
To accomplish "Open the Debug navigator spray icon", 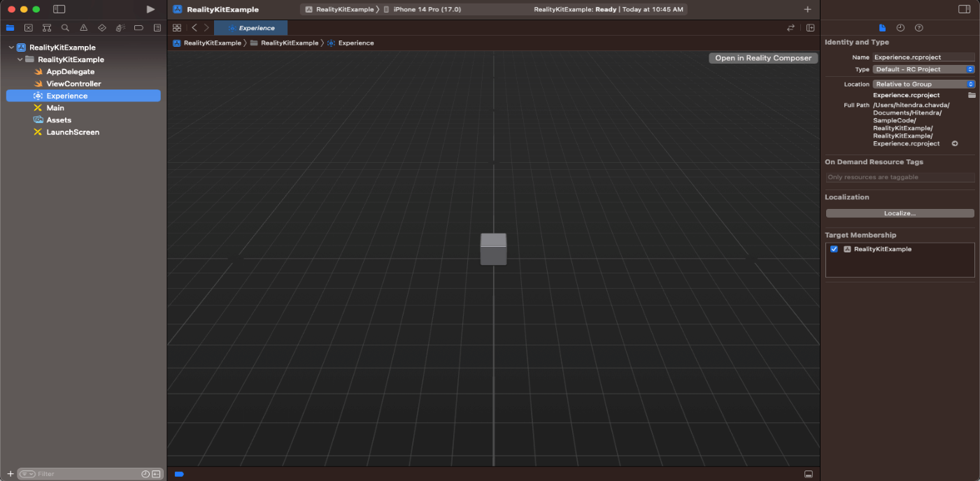I will (x=120, y=28).
